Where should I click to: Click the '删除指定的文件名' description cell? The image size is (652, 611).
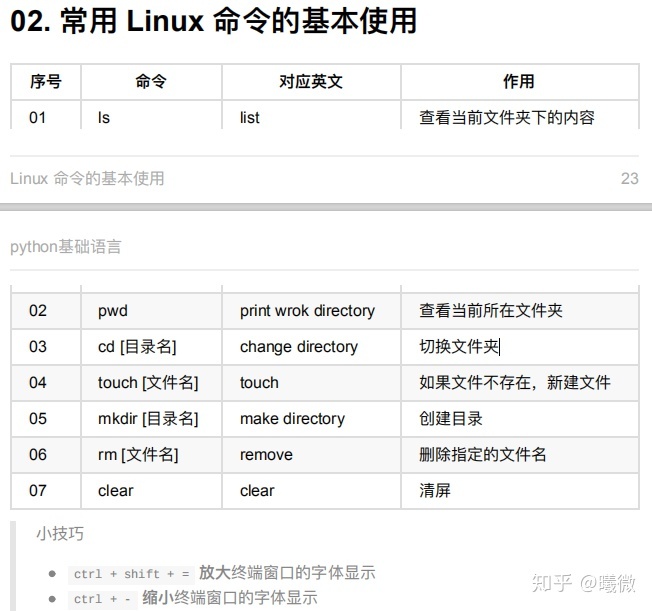click(x=519, y=455)
